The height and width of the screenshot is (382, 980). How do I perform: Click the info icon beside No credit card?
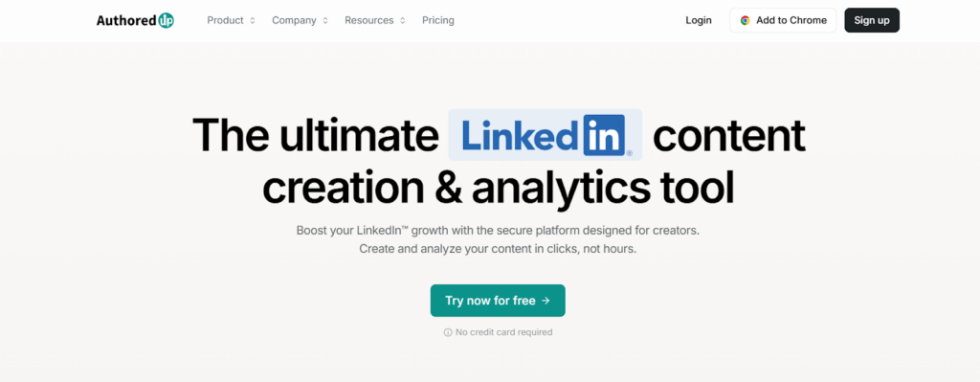[x=448, y=332]
